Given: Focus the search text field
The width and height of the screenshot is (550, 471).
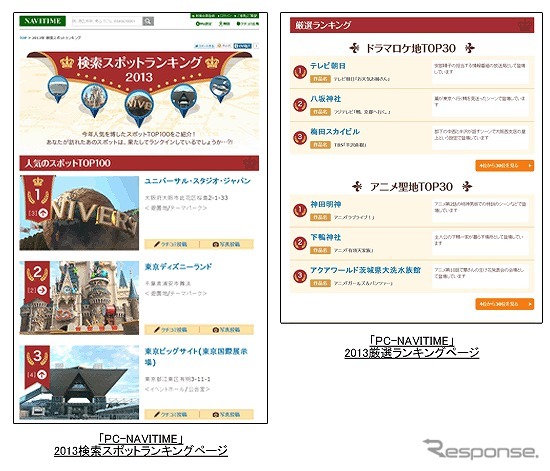Looking at the screenshot, I should tap(107, 21).
